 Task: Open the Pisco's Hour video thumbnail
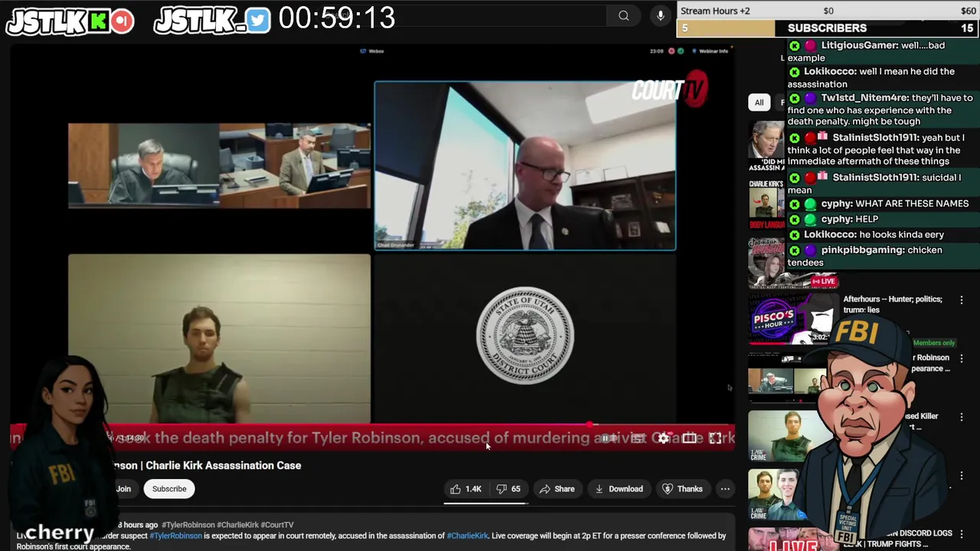792,321
